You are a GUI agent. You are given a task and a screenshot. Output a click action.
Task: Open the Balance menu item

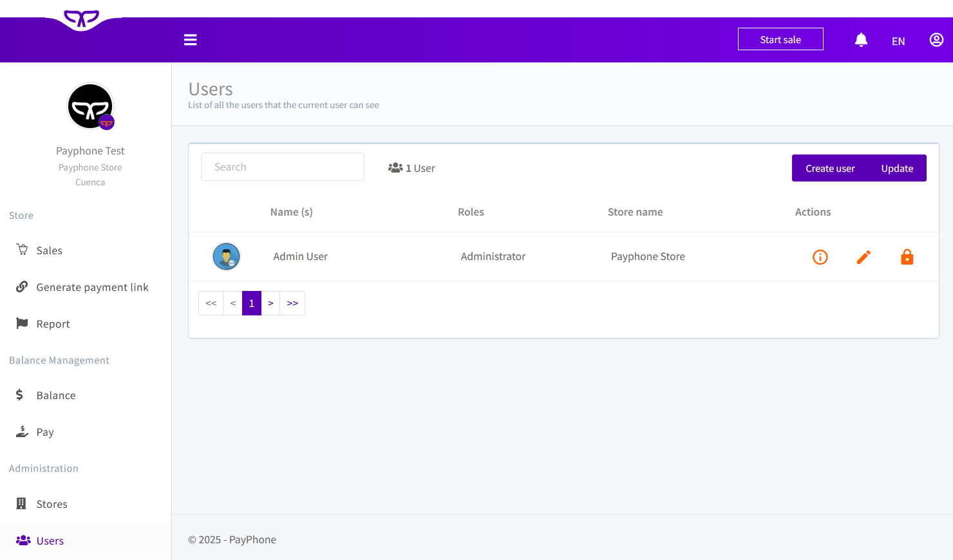(86, 395)
